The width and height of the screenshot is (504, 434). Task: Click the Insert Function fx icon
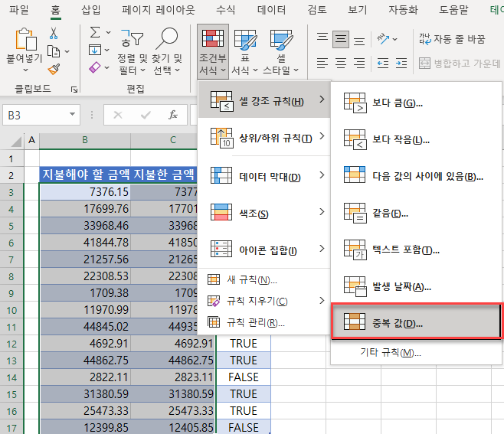173,115
